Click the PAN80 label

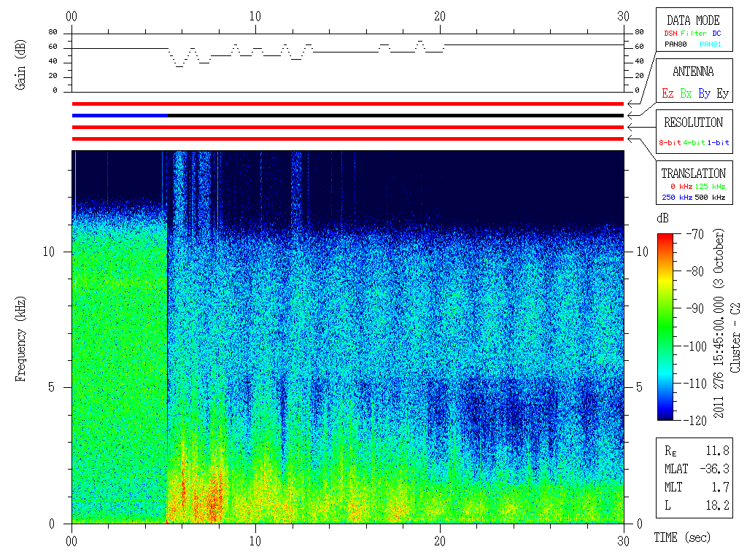(676, 44)
